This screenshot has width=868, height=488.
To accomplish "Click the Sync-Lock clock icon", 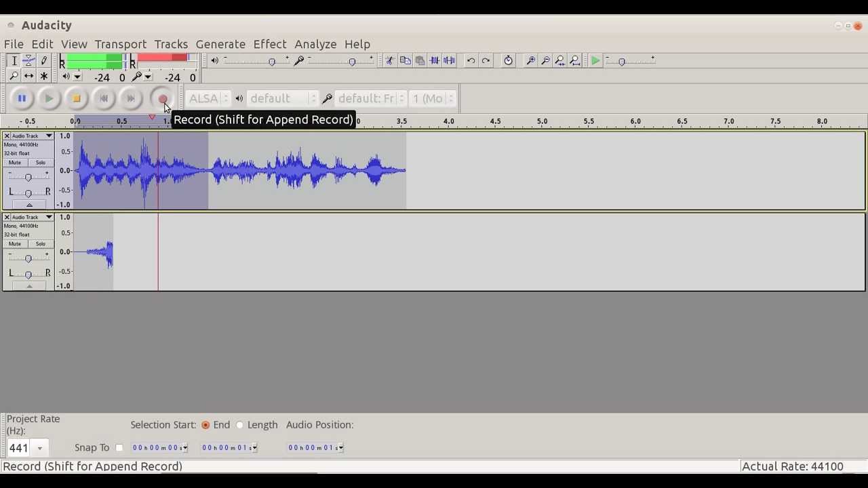I will [x=508, y=61].
